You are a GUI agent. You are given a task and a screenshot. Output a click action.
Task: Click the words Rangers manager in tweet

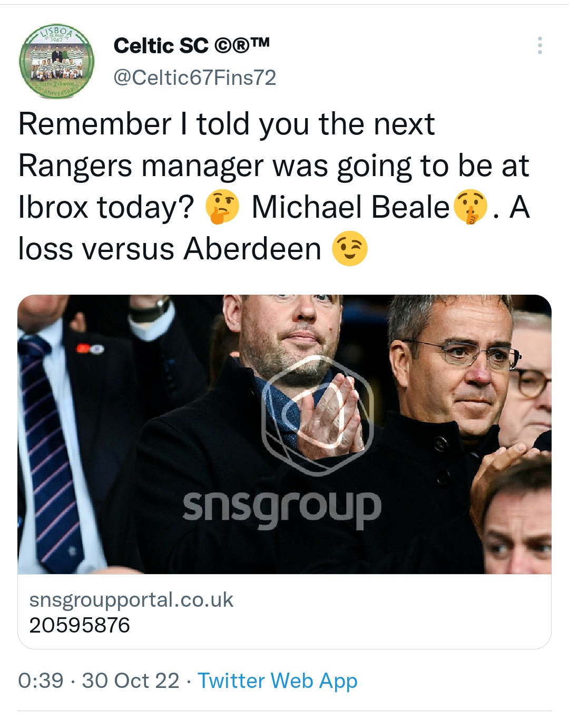tap(141, 167)
